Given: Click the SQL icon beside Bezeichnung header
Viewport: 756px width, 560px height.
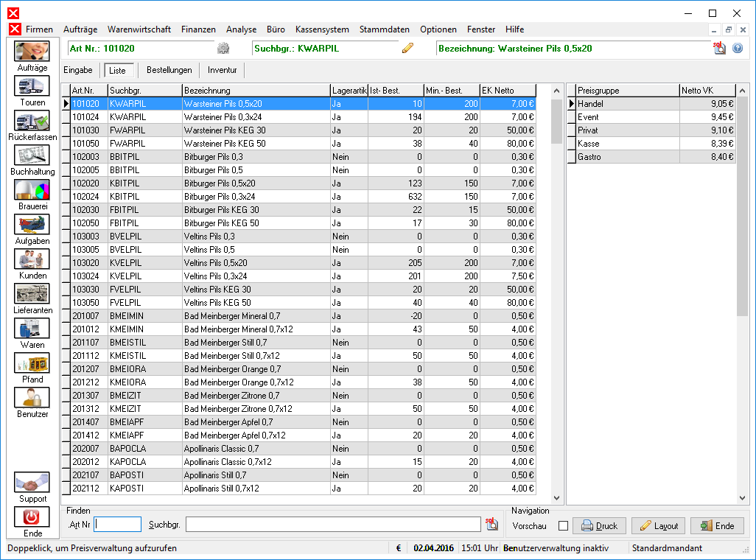Looking at the screenshot, I should (x=719, y=48).
